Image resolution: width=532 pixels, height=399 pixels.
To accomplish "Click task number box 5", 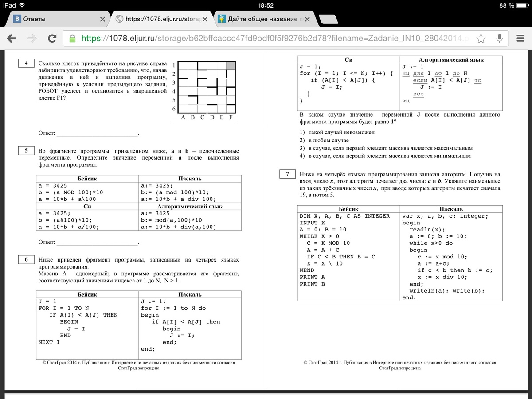I will point(26,151).
